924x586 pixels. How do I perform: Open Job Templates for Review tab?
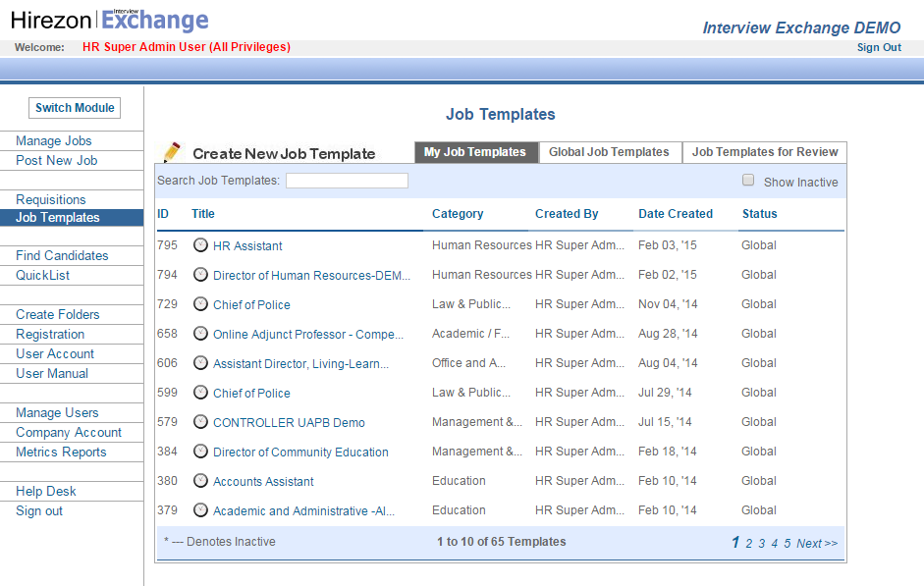click(x=765, y=152)
